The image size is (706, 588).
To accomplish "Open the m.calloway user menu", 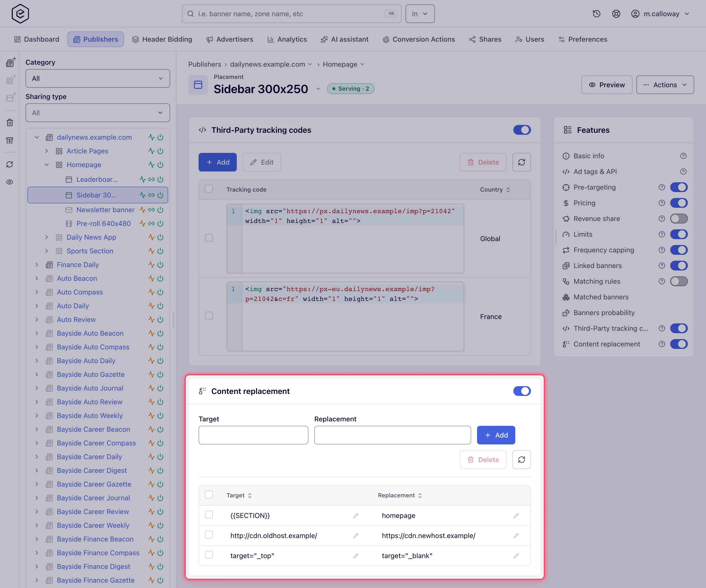I will click(x=660, y=14).
